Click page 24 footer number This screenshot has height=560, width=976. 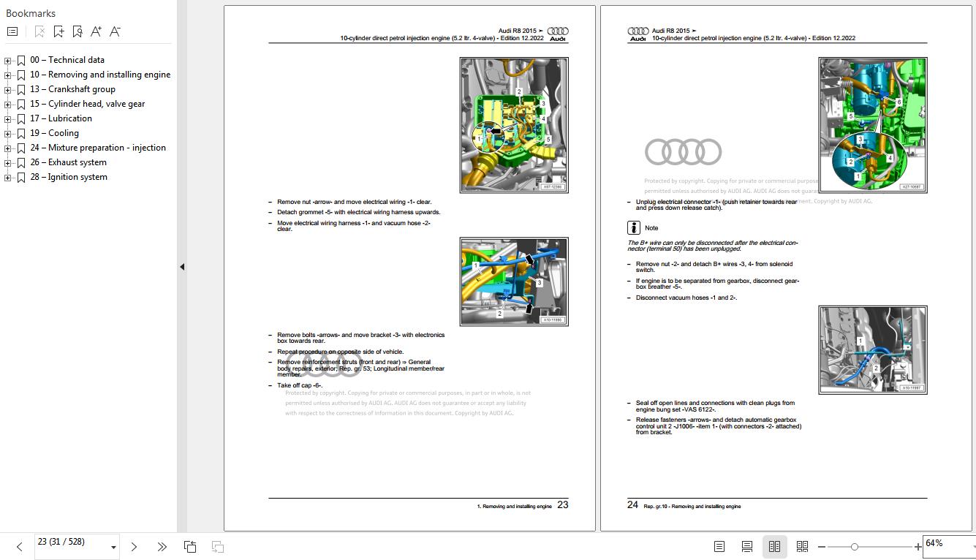632,504
